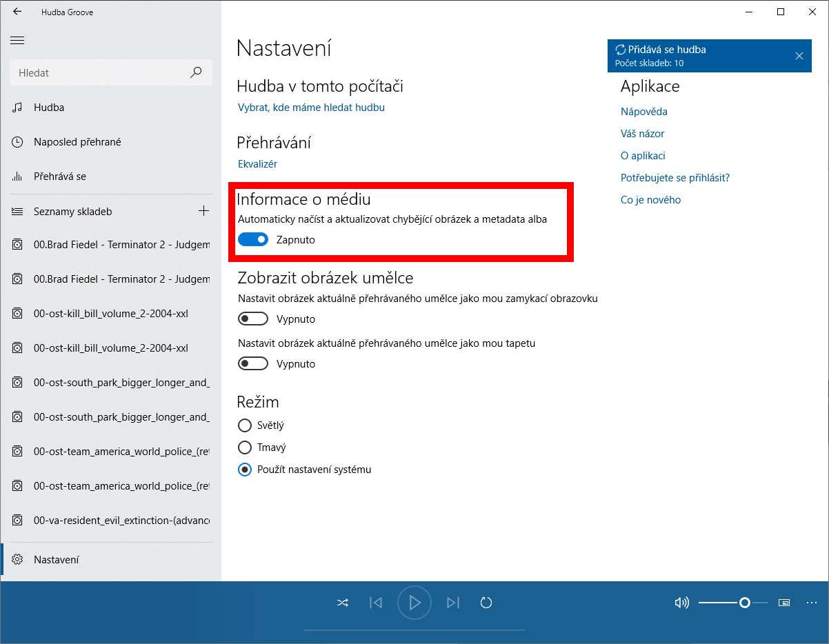Click the back arrow button
This screenshot has width=829, height=644.
point(17,12)
